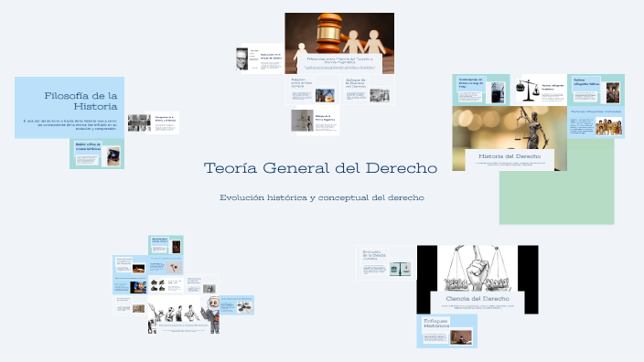Open the 'Filosofía de la Historia' topic frame
The height and width of the screenshot is (362, 644).
tap(70, 108)
